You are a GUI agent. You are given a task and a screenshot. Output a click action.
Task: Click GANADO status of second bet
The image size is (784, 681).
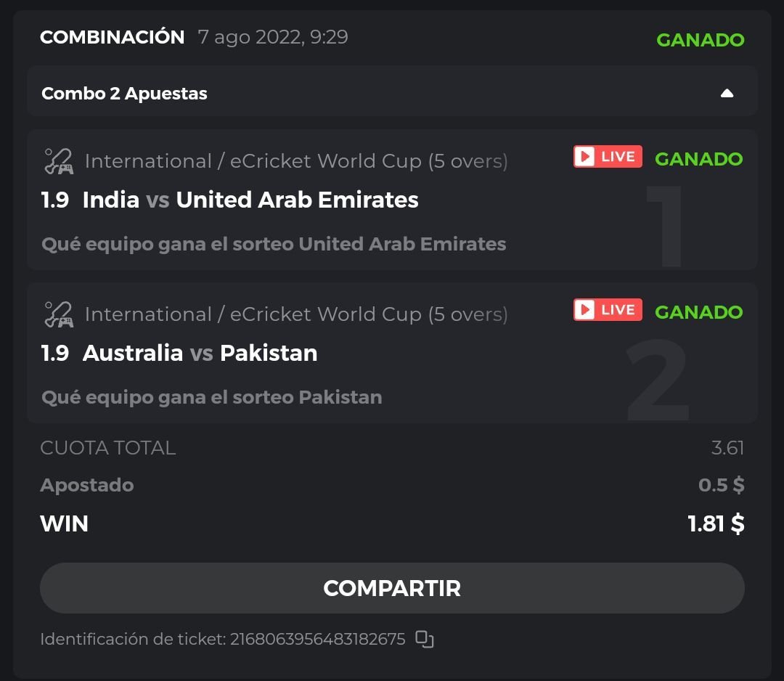pyautogui.click(x=698, y=312)
